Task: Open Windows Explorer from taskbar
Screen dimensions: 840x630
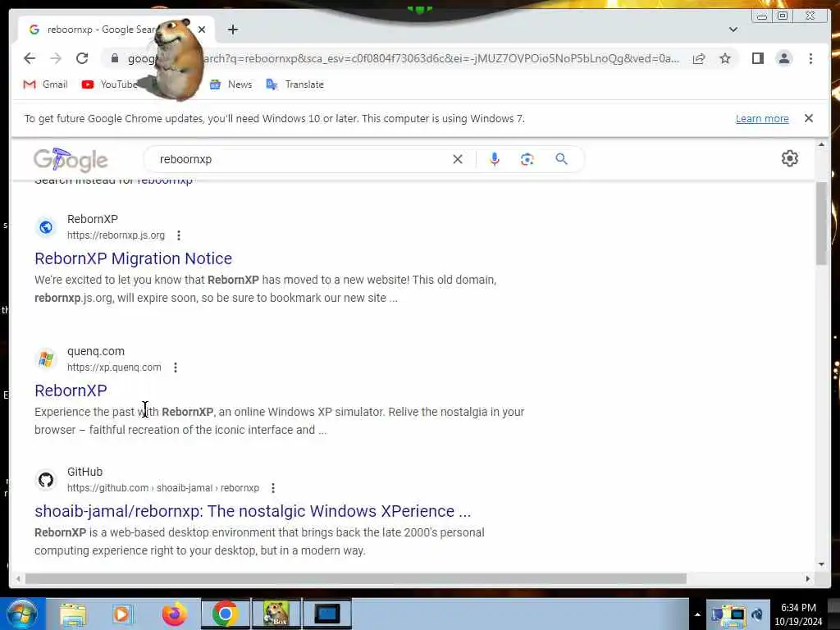Action: coord(73,614)
